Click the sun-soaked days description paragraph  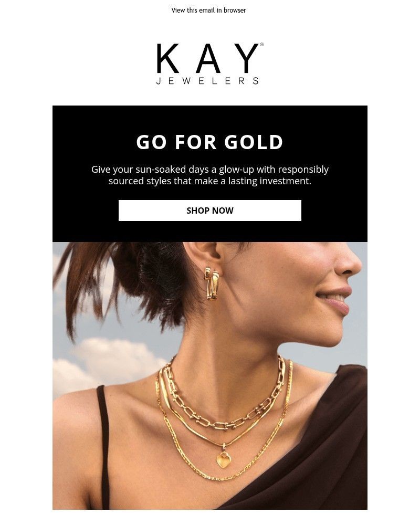210,175
